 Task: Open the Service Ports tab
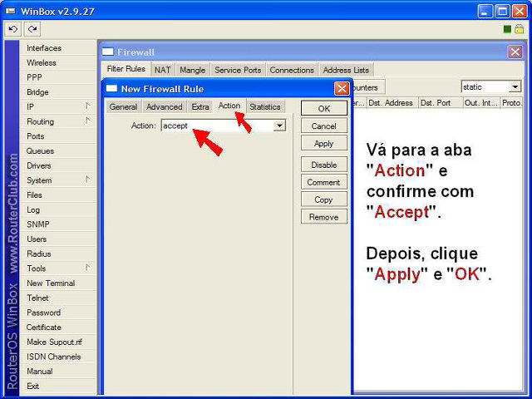click(x=238, y=70)
